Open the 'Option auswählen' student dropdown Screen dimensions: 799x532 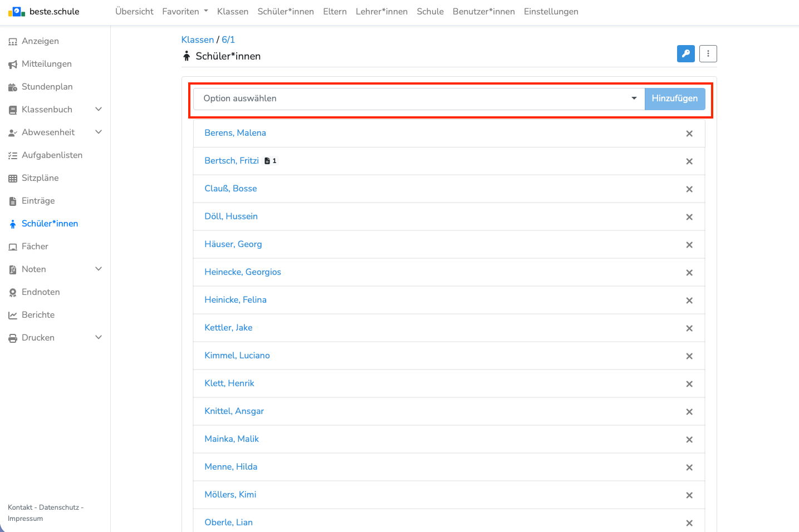click(418, 99)
